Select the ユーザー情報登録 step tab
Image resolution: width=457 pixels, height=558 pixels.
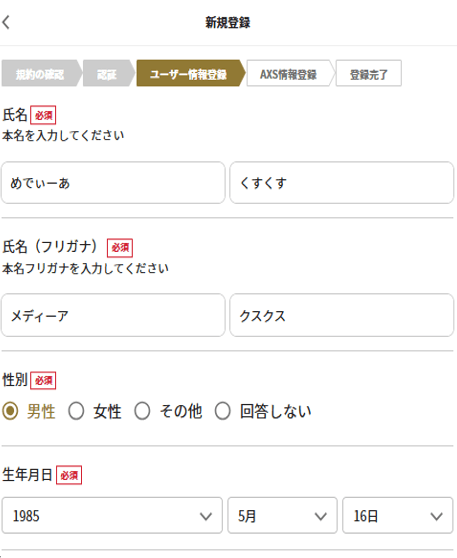pos(190,73)
